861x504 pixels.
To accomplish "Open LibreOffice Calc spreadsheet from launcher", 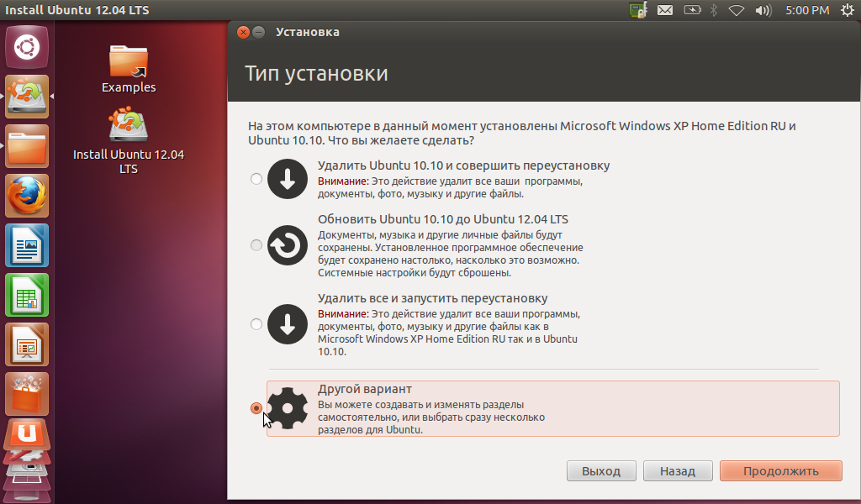I will click(x=27, y=295).
